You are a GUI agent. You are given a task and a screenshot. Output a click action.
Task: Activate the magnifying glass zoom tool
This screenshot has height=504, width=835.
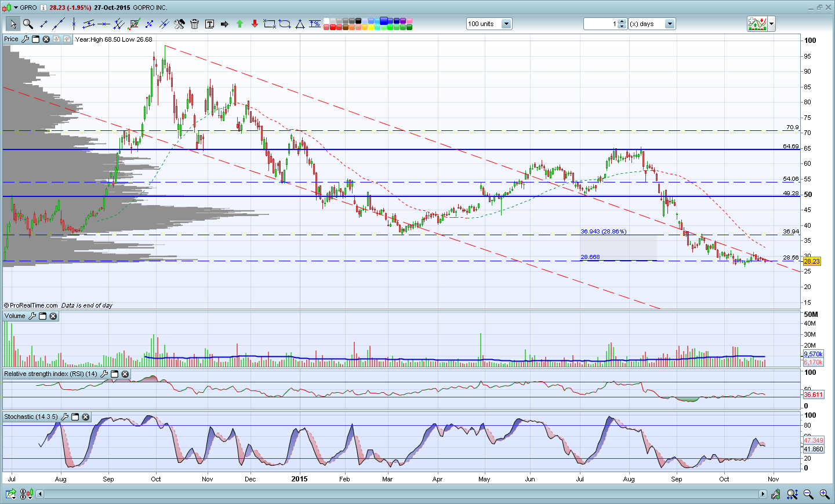pos(28,24)
